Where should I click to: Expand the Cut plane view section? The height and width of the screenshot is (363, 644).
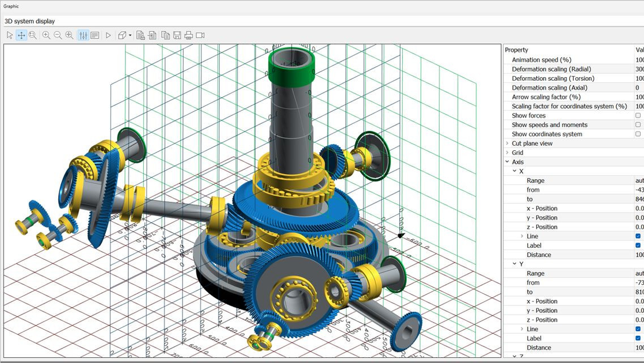coord(507,143)
